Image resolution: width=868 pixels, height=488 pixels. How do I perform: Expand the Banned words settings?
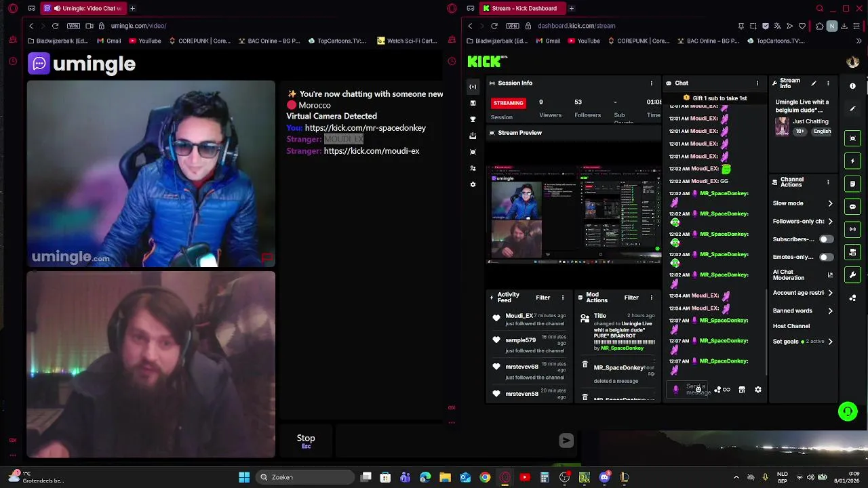click(x=830, y=310)
